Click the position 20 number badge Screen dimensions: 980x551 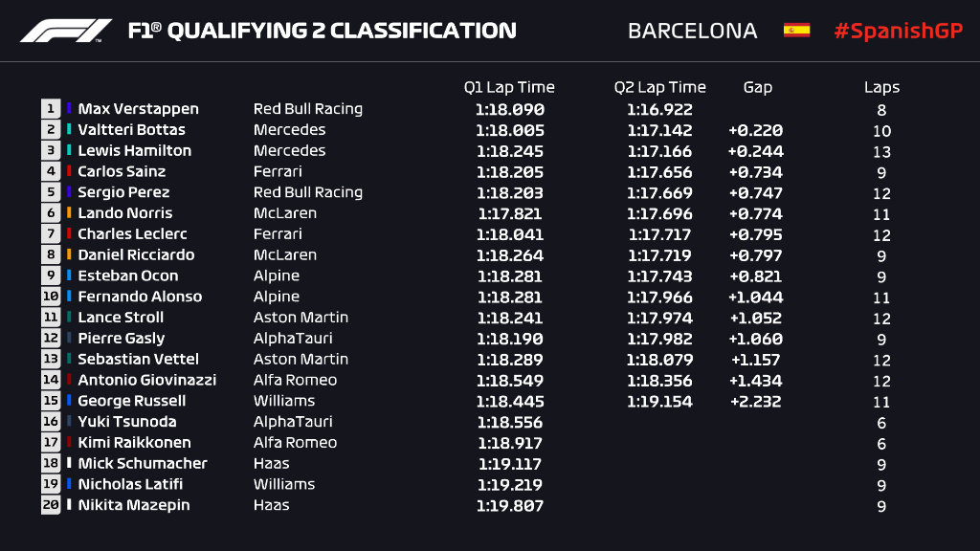pyautogui.click(x=51, y=505)
